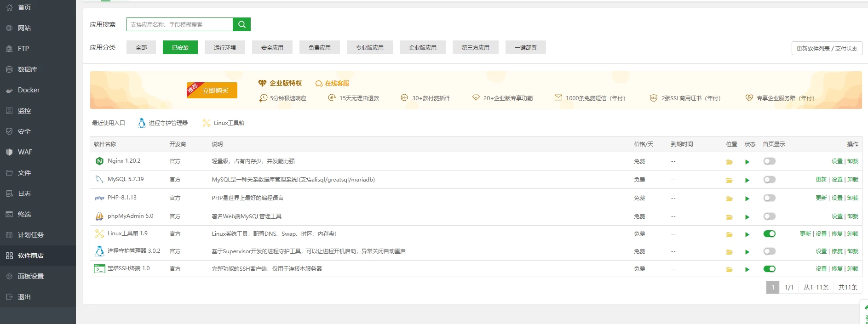Open the folder icon for 宝塔SSH终端 1.0
The width and height of the screenshot is (868, 324).
(x=729, y=269)
